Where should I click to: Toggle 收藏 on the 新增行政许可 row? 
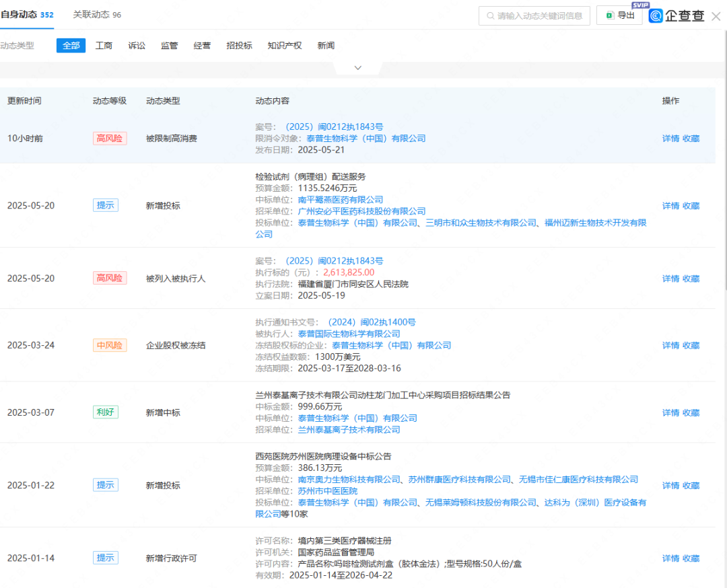pos(691,558)
